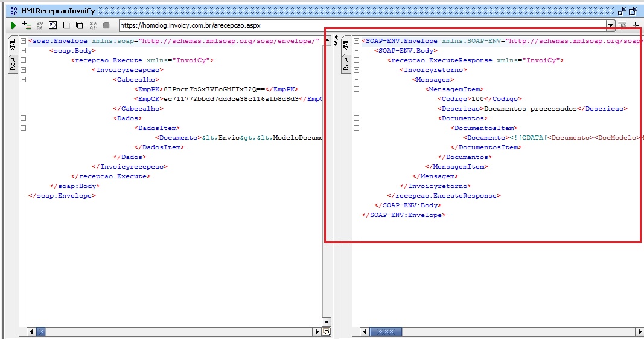This screenshot has width=644, height=339.
Task: Collapse the Cabecalho node in request
Action: (x=23, y=80)
